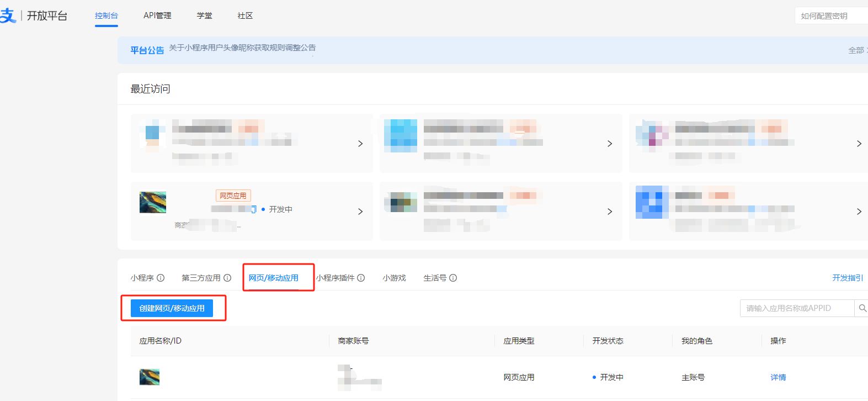Click the help icon beside 第三方应用

coord(227,278)
